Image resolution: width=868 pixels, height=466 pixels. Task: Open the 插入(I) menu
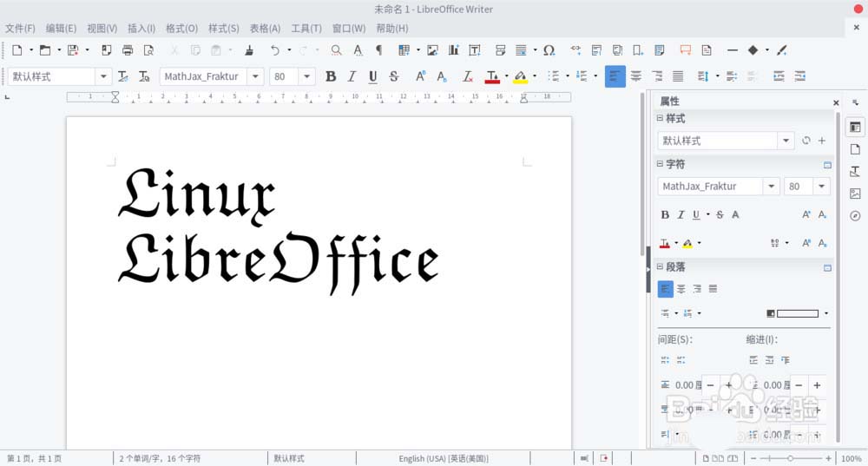click(141, 29)
